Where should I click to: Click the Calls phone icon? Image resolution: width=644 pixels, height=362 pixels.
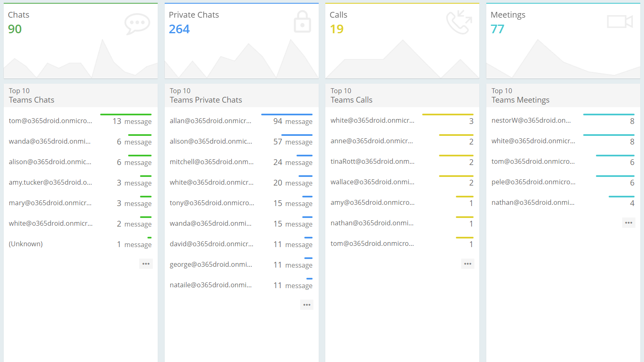459,22
